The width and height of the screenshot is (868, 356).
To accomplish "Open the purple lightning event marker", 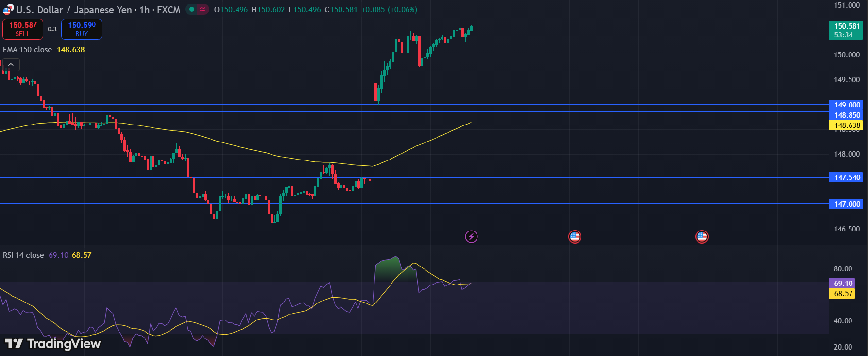I will click(x=471, y=237).
